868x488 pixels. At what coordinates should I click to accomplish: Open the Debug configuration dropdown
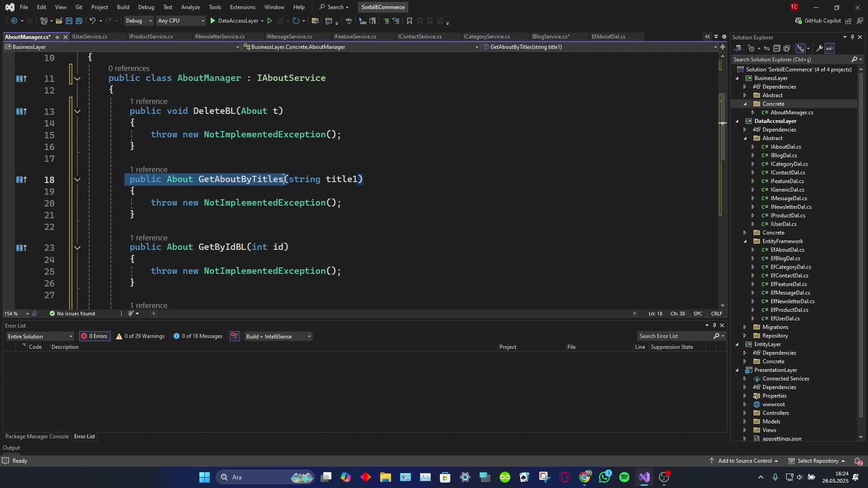[139, 21]
